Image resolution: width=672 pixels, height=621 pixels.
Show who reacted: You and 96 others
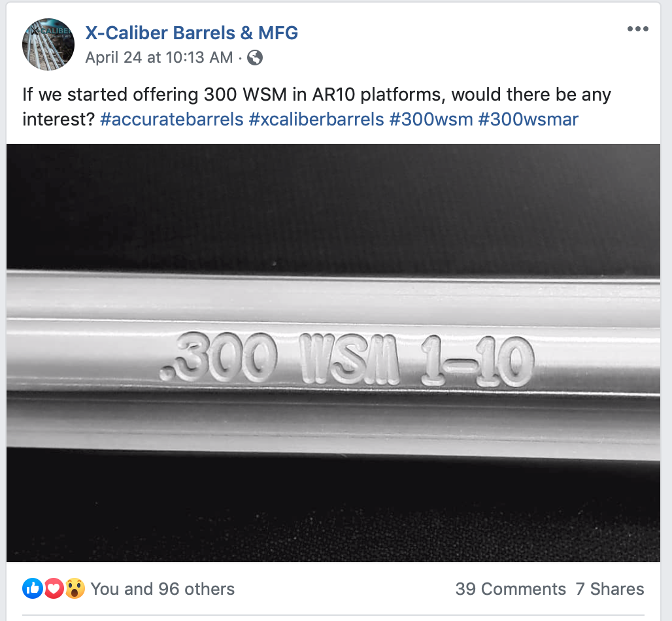(162, 589)
